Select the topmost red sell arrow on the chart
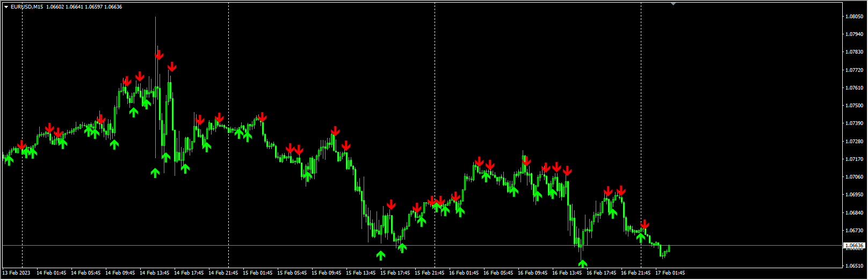Viewport: 868px width, 280px height. tap(159, 55)
